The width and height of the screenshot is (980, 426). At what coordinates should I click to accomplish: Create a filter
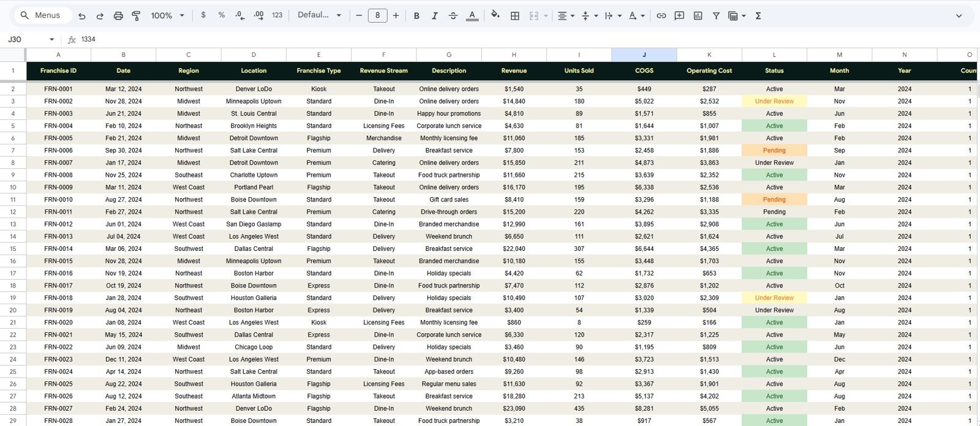[x=715, y=16]
